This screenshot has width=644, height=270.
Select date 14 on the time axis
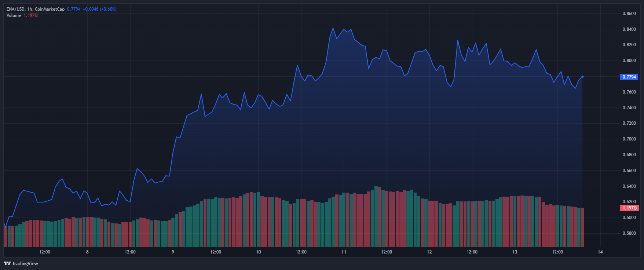point(600,252)
